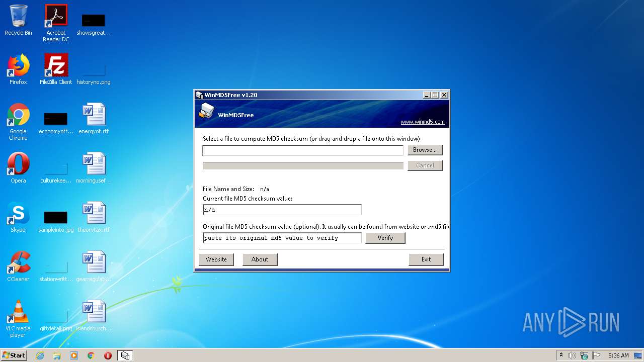The height and width of the screenshot is (362, 644).
Task: Open the Recycle Bin desktop icon
Action: (x=18, y=20)
